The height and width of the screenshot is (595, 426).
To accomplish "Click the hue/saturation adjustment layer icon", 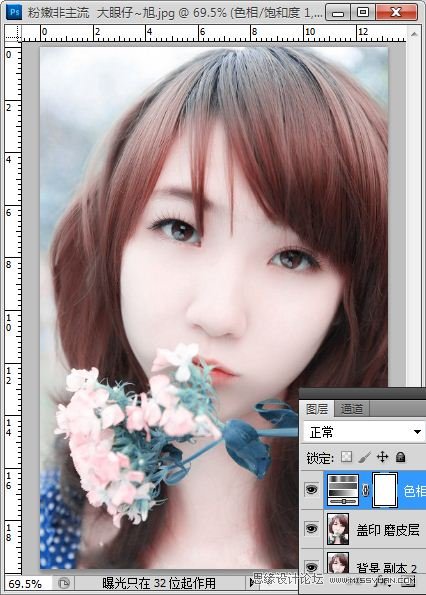I will coord(343,490).
